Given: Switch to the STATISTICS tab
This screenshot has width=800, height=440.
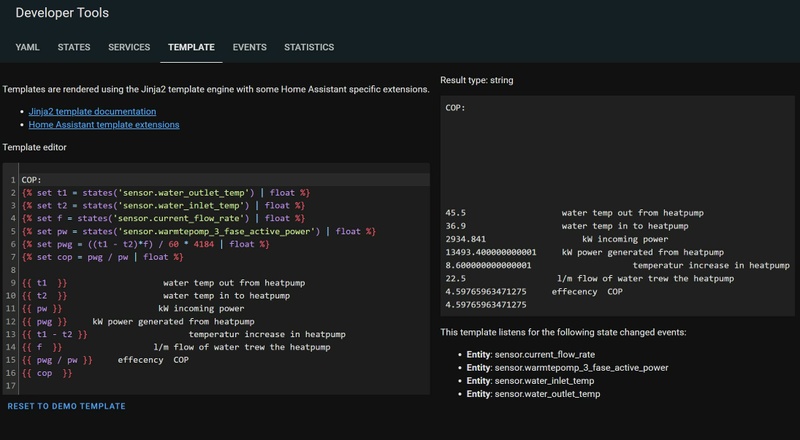Looking at the screenshot, I should click(x=309, y=47).
